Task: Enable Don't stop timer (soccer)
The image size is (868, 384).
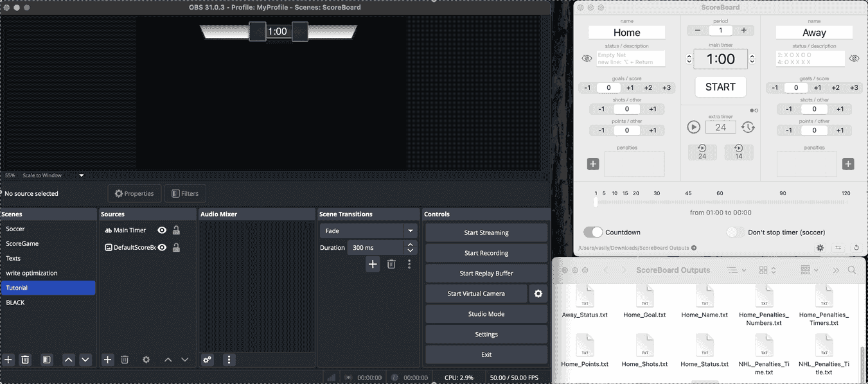Action: click(x=736, y=232)
